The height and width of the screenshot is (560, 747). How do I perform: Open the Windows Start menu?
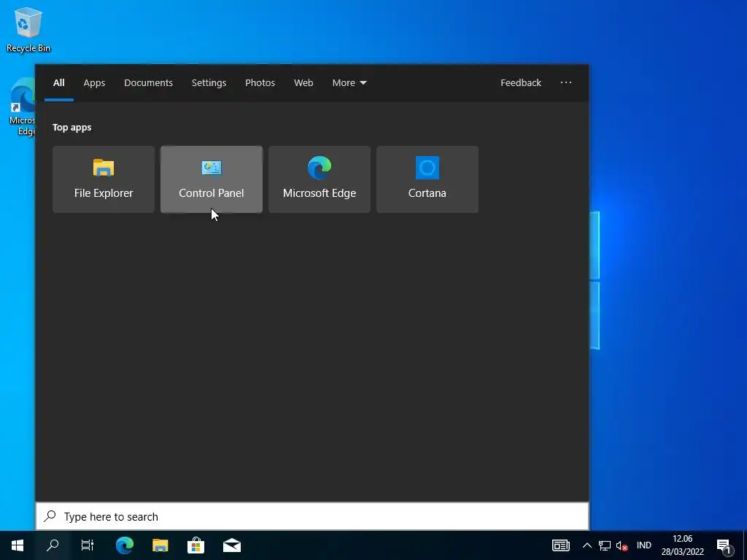click(18, 545)
